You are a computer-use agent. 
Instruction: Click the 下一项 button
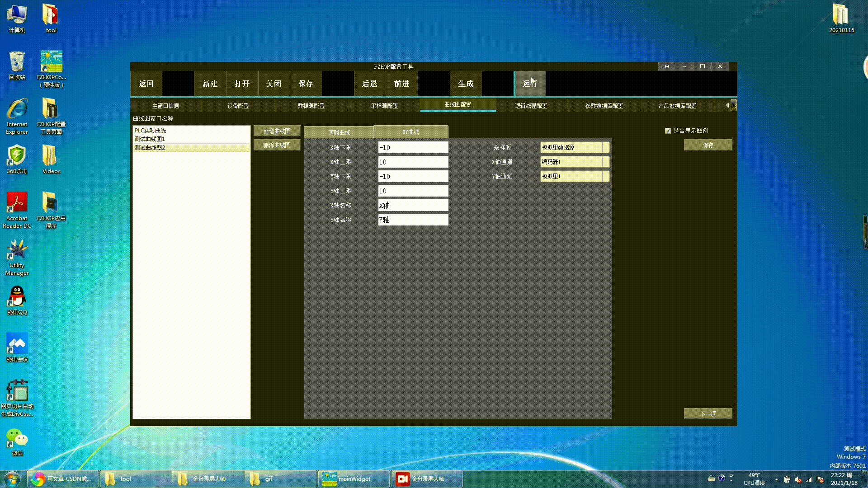pos(708,414)
